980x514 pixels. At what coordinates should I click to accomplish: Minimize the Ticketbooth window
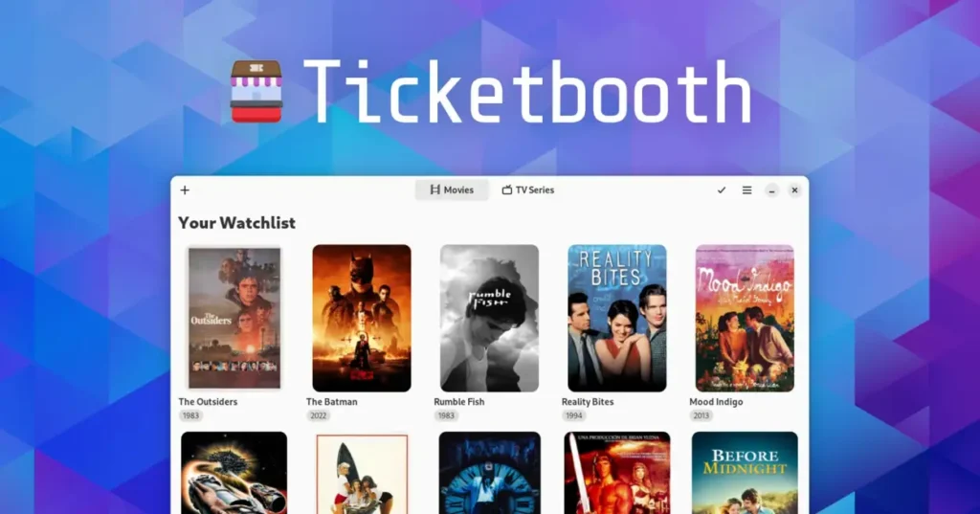click(772, 190)
